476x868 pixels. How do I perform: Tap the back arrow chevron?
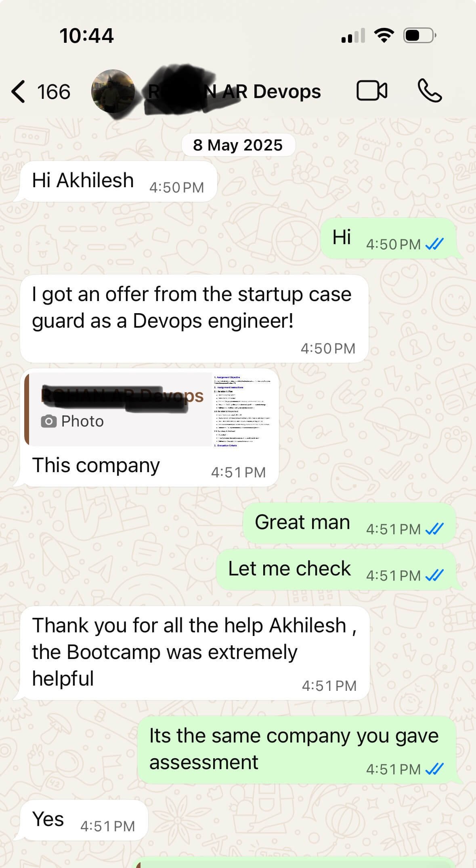pos(18,92)
